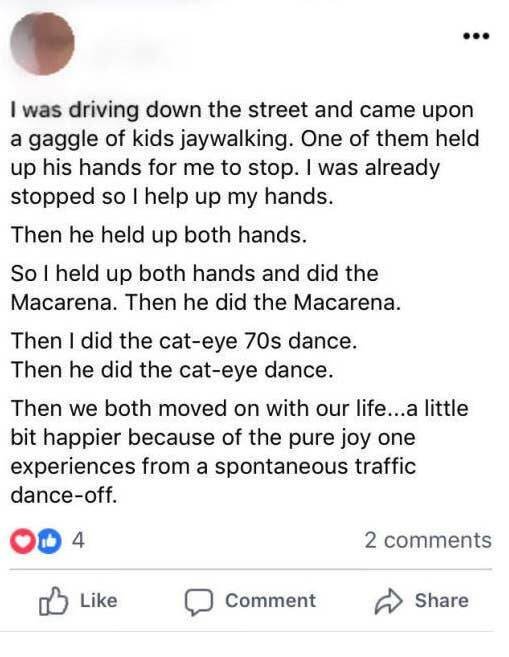The width and height of the screenshot is (509, 657).
Task: Click the thumbs-up Like icon
Action: [53, 600]
